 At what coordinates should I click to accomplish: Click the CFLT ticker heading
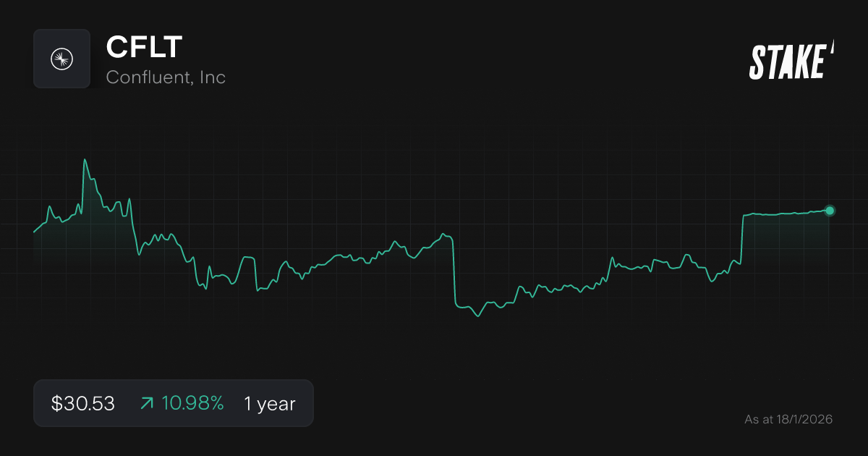coord(144,47)
